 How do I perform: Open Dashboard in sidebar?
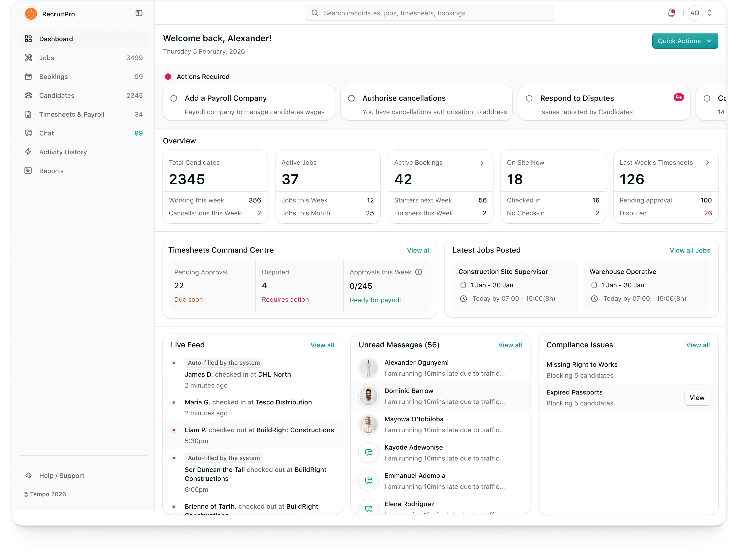[83, 39]
